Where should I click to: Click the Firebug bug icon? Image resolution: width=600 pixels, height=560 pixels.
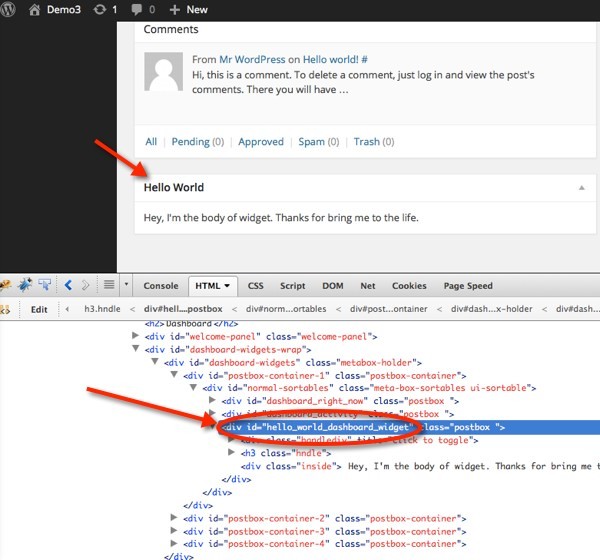[x=25, y=285]
